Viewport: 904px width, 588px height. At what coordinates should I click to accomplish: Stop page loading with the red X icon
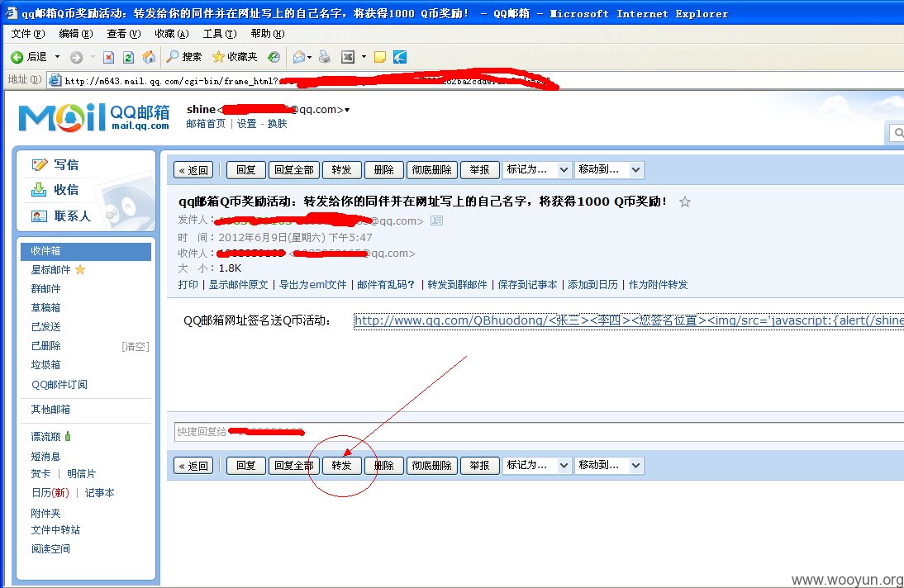click(x=108, y=57)
